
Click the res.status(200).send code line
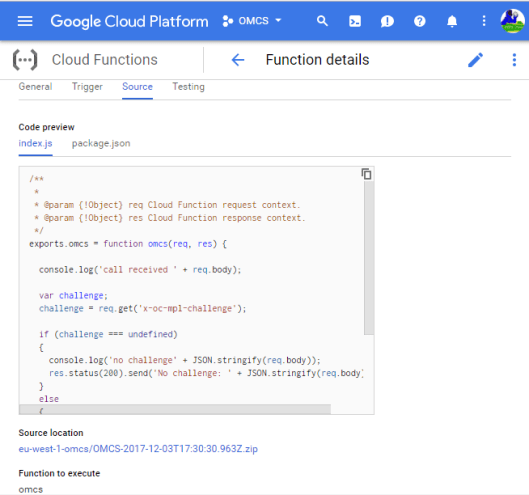pos(206,373)
